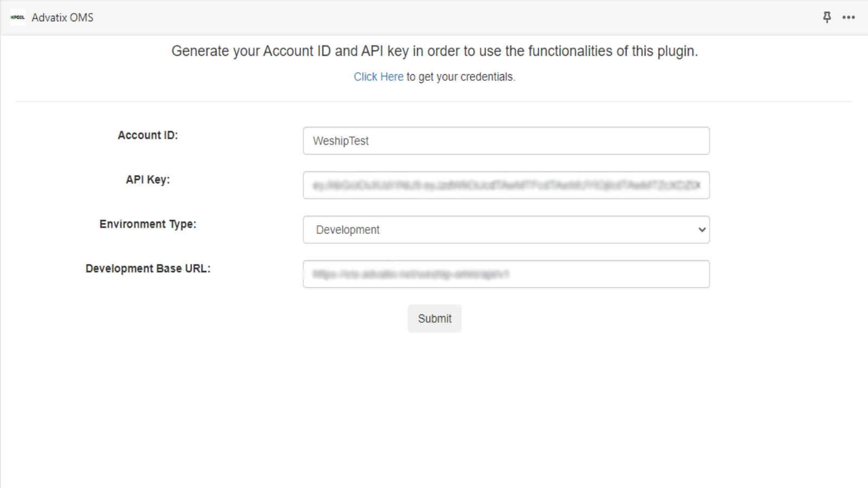Click the plugin logo next to Advatix OMS
868x488 pixels.
pyautogui.click(x=17, y=17)
